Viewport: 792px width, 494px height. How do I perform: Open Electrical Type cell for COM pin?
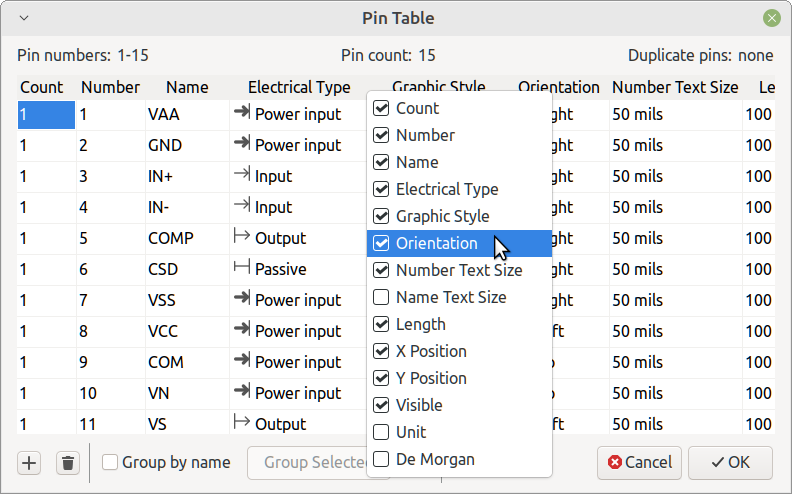point(299,362)
